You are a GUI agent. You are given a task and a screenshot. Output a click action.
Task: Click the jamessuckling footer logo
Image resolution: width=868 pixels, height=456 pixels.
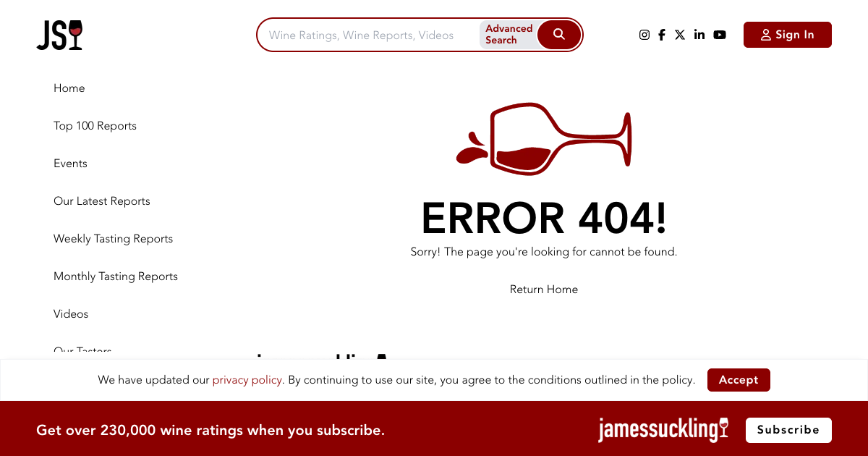click(663, 430)
